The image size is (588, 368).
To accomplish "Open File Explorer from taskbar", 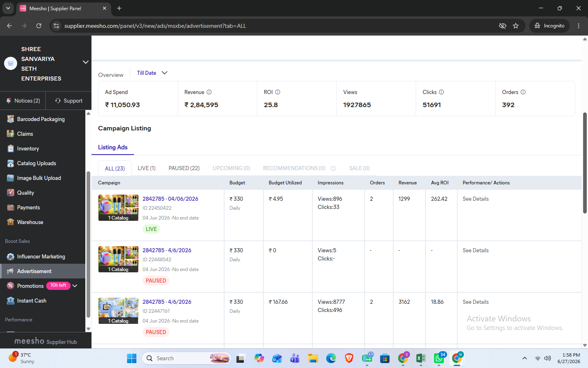I will coord(313,359).
